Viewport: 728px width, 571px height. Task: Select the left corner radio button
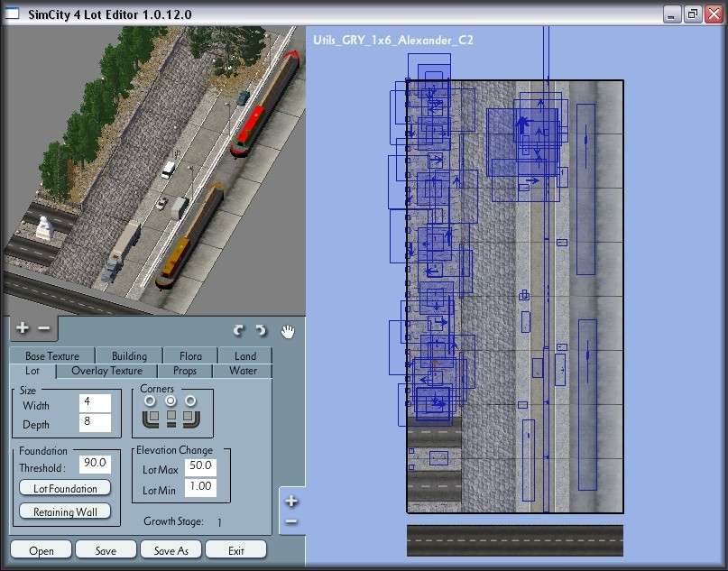[x=150, y=401]
